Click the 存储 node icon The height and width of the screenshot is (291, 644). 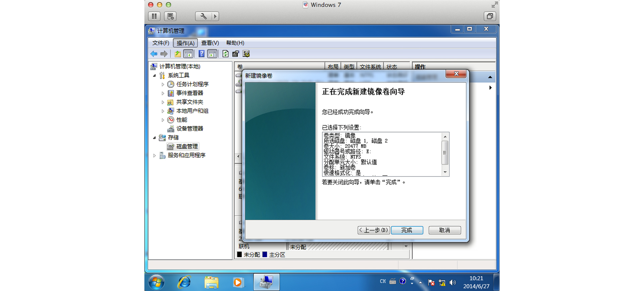(162, 137)
